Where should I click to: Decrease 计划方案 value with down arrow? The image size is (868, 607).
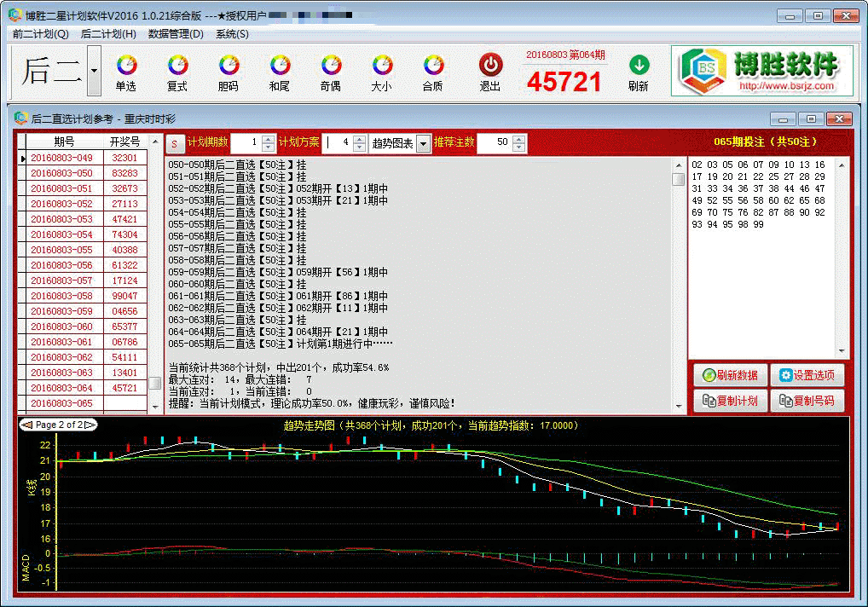[359, 147]
